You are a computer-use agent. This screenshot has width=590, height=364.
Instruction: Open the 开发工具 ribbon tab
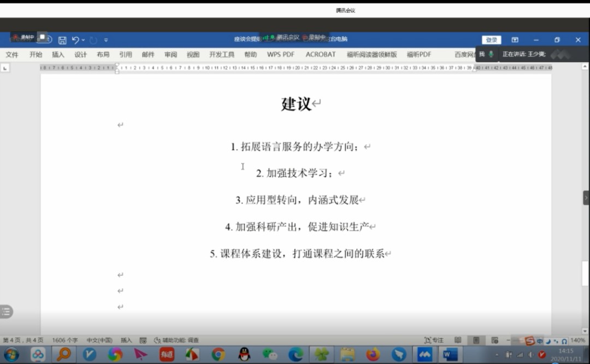(221, 55)
